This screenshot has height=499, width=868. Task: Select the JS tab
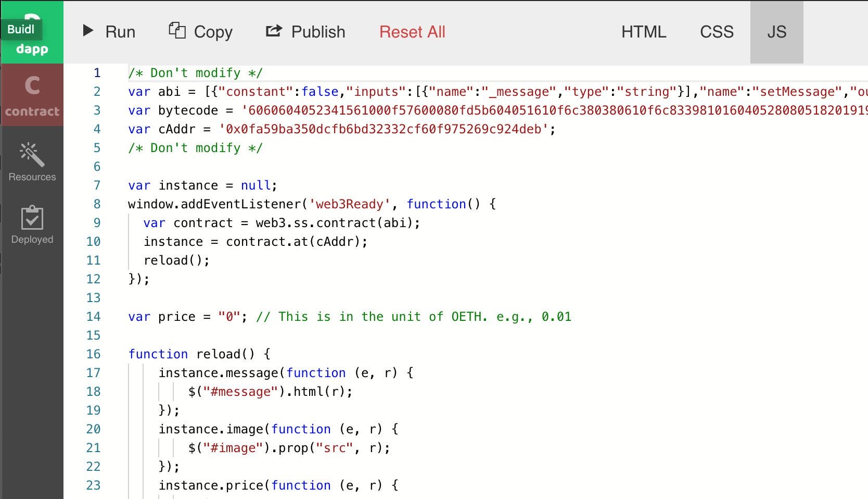776,32
